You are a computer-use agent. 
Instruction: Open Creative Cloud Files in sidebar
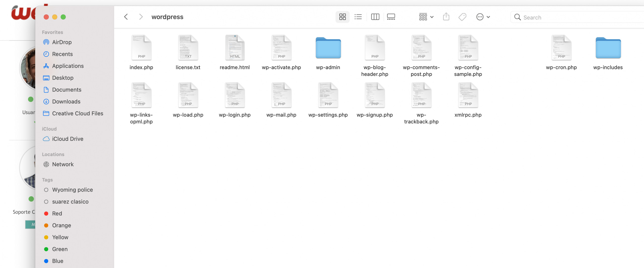(75, 113)
